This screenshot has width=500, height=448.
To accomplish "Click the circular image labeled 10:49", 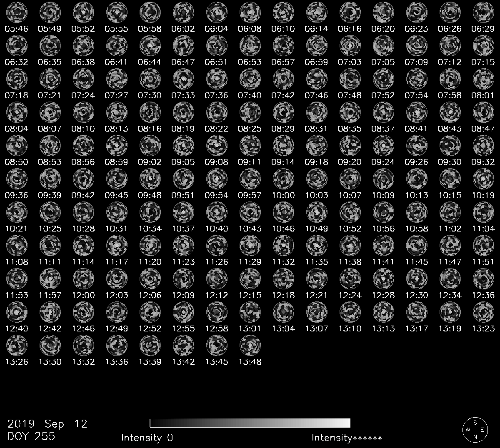I will click(x=317, y=212).
